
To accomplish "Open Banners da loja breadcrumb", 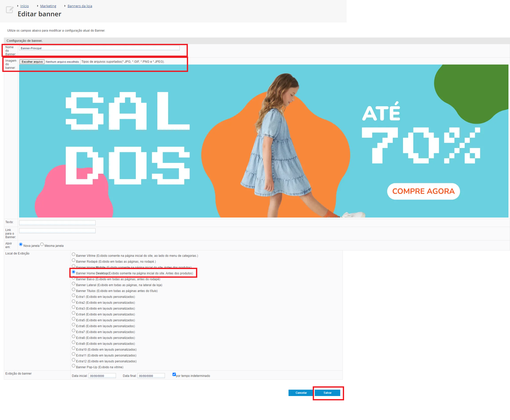I will [80, 6].
